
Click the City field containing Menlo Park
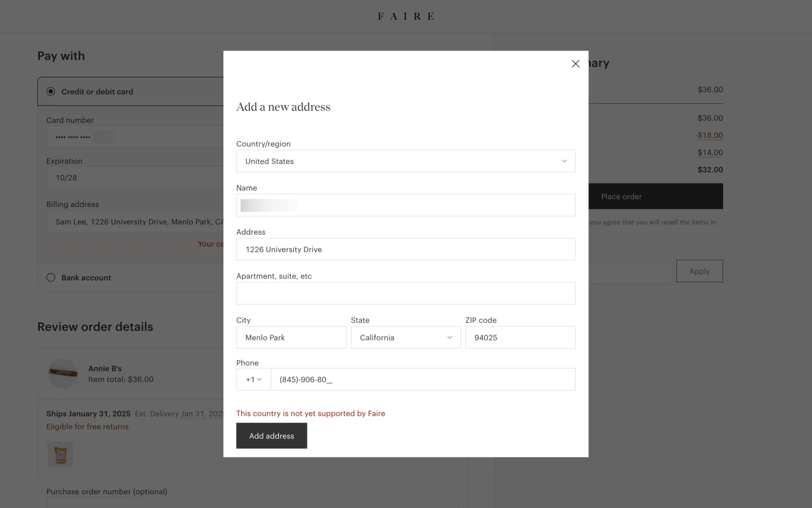click(291, 337)
